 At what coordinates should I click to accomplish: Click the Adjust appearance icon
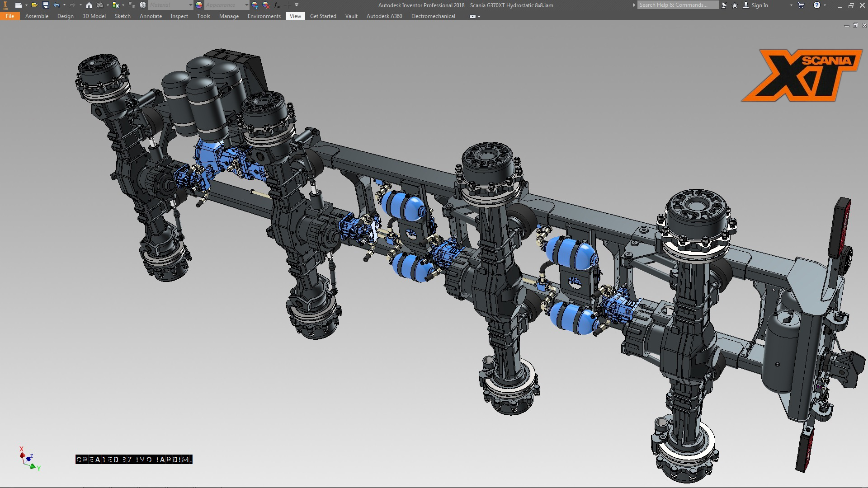255,5
